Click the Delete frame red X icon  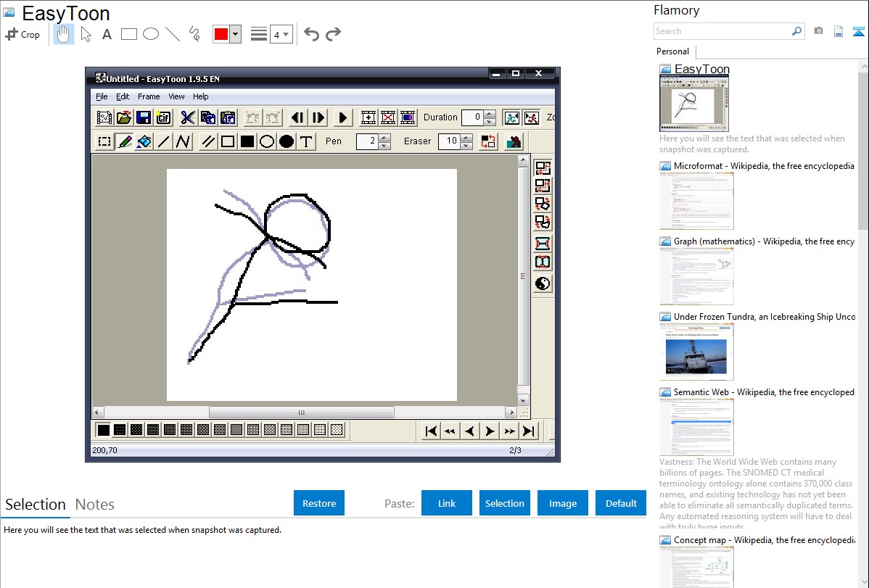tap(388, 117)
